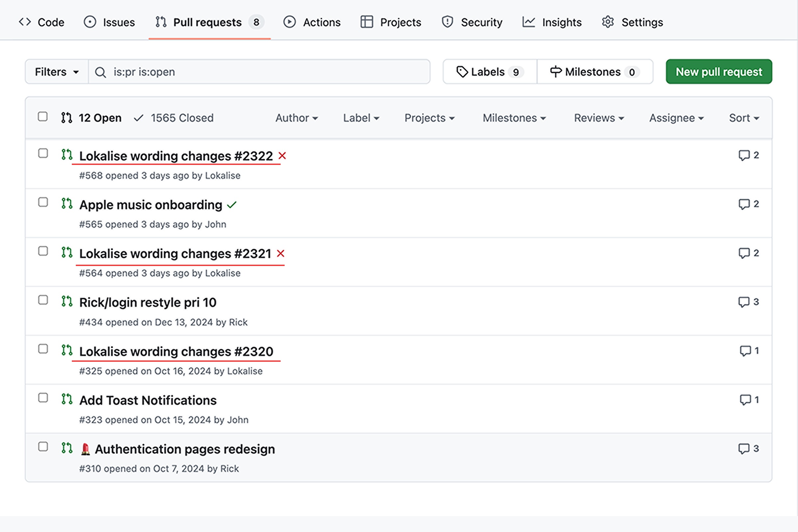This screenshot has height=532, width=798.
Task: Select checkbox for Rick/login restyle pri 10
Action: [43, 300]
